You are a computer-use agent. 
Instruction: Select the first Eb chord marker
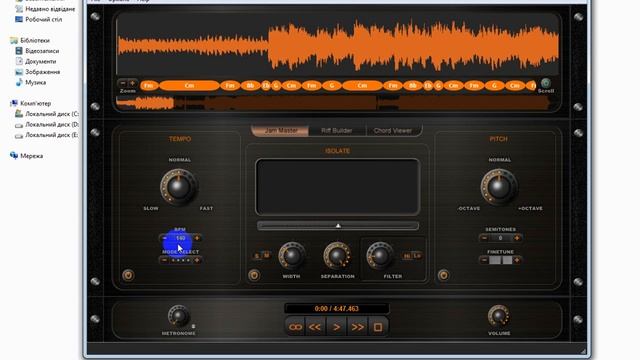266,86
